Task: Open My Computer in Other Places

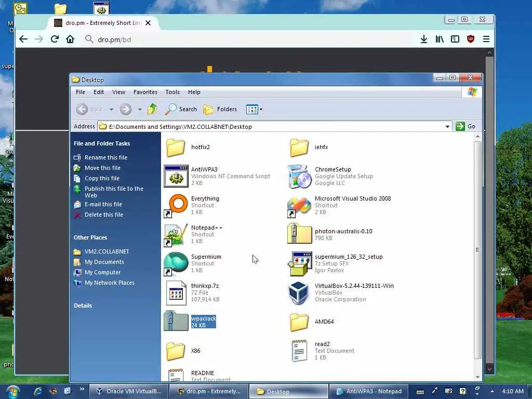Action: (x=102, y=272)
